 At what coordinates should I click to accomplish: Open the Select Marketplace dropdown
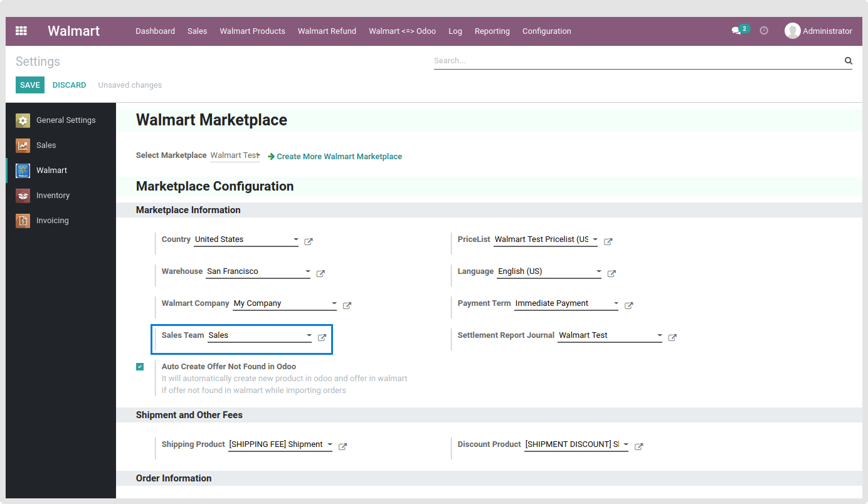(x=235, y=155)
